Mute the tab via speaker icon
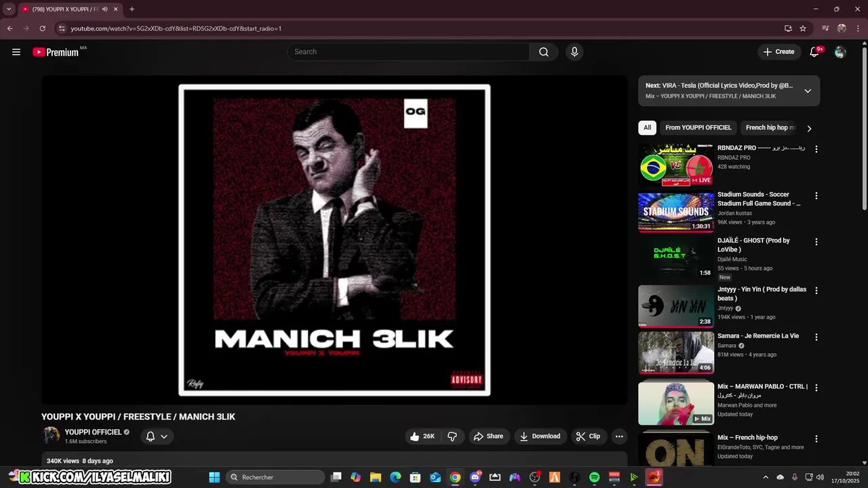Viewport: 868px width, 488px height. click(104, 9)
